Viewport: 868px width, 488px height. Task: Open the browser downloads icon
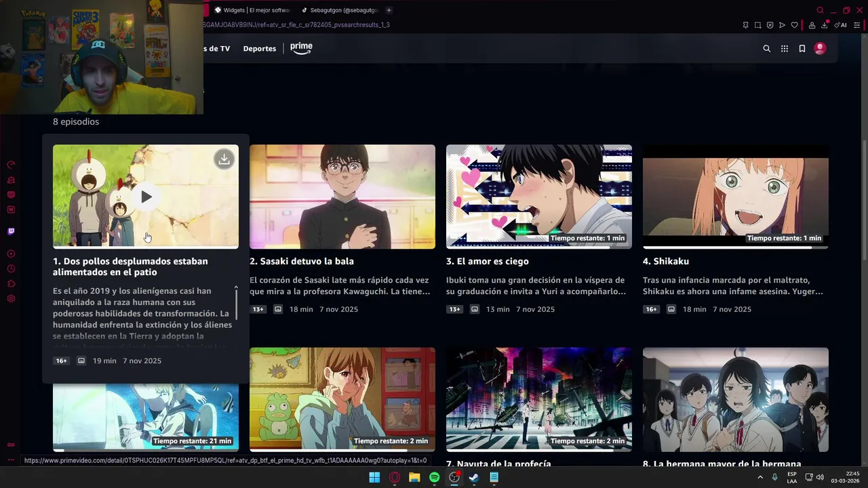coord(825,25)
